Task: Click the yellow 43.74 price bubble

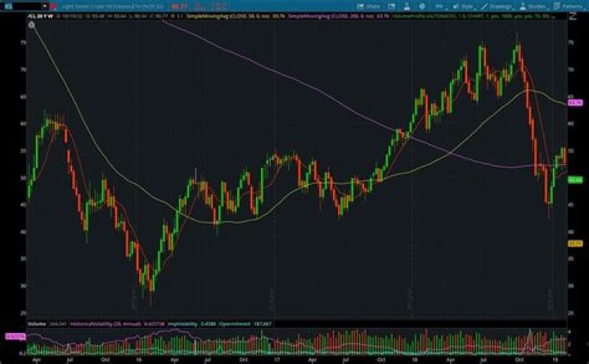Action: [574, 243]
